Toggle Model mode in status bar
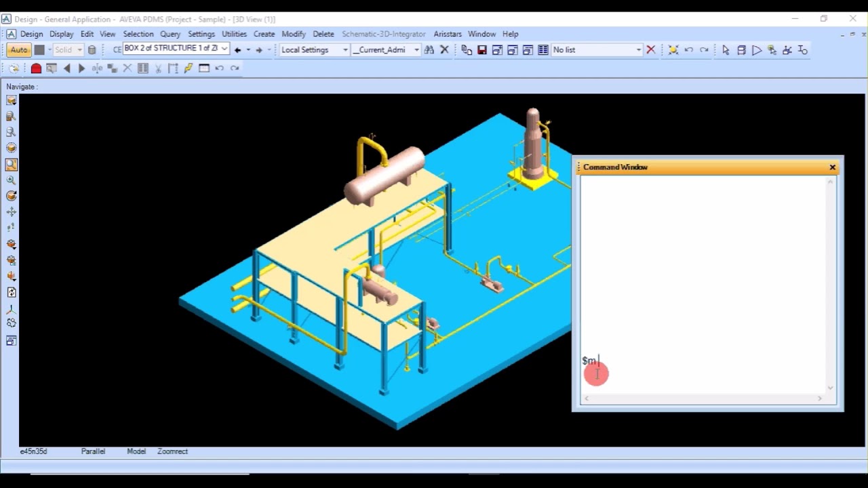 click(136, 451)
